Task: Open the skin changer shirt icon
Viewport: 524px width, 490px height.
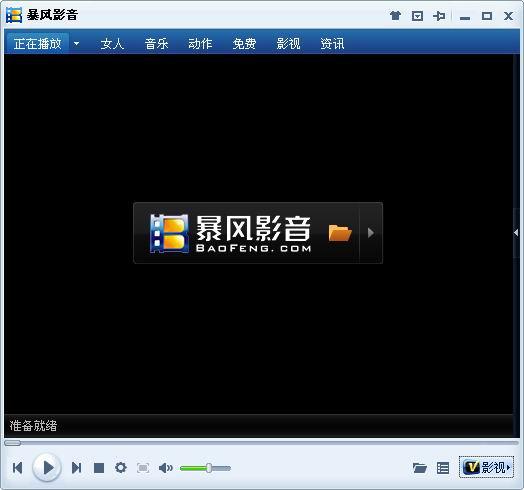Action: click(x=395, y=16)
